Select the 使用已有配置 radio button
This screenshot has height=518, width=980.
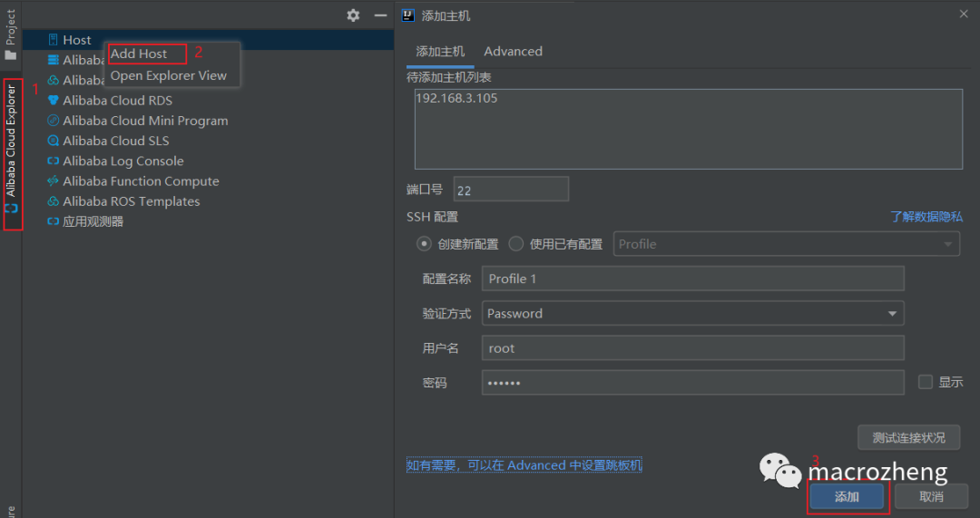[515, 244]
